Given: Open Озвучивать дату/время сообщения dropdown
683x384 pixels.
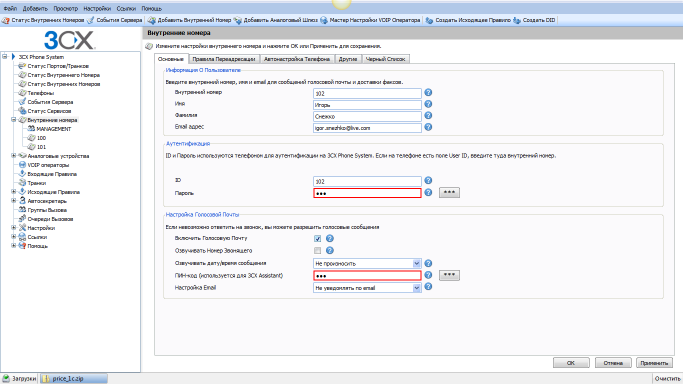Looking at the screenshot, I should (x=367, y=263).
